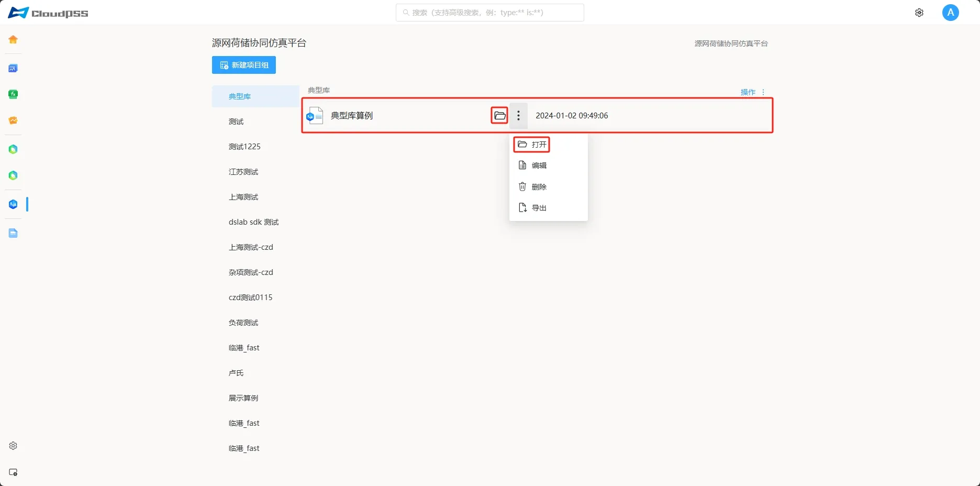Select the active blue hexagon platform icon
980x486 pixels.
tap(13, 204)
